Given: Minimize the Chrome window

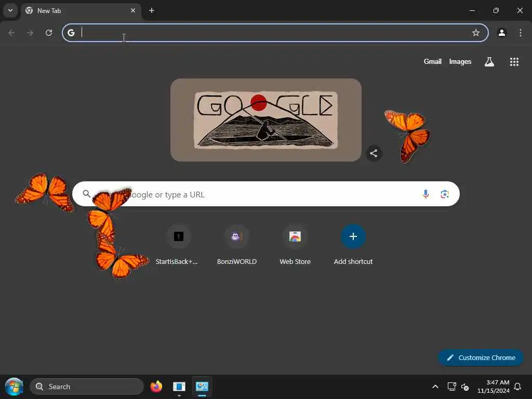Looking at the screenshot, I should coord(472,10).
